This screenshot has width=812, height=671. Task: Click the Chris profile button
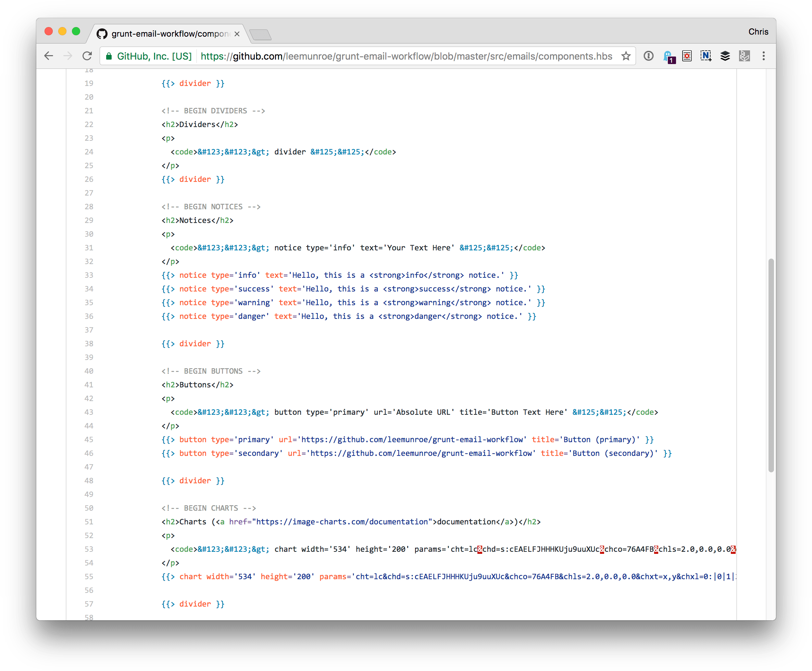758,32
